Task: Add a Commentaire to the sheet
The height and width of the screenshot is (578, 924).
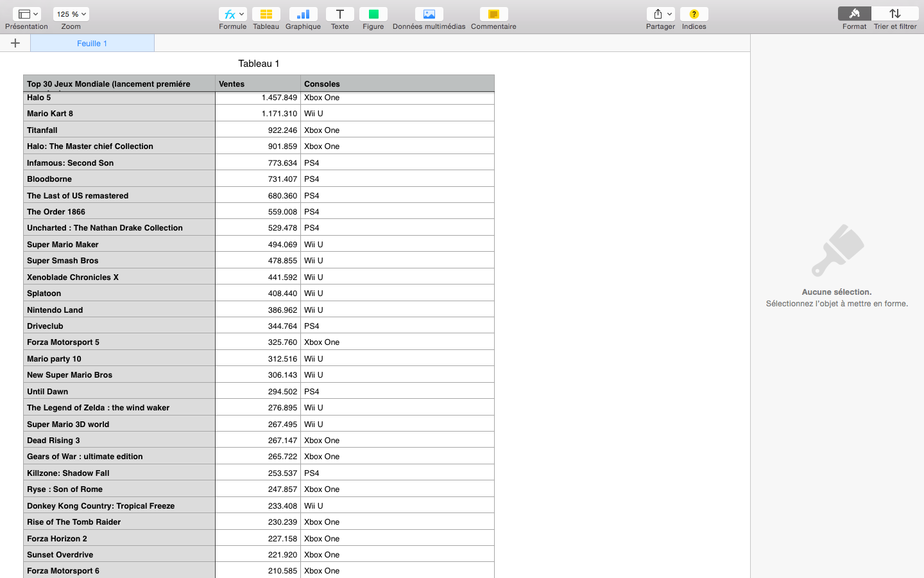Action: 493,14
